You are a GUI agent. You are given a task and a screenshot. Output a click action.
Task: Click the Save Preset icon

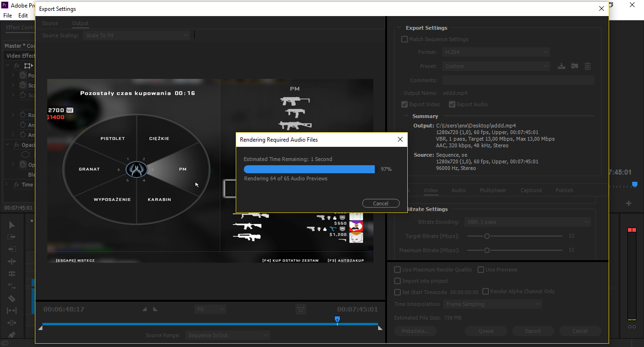(561, 66)
